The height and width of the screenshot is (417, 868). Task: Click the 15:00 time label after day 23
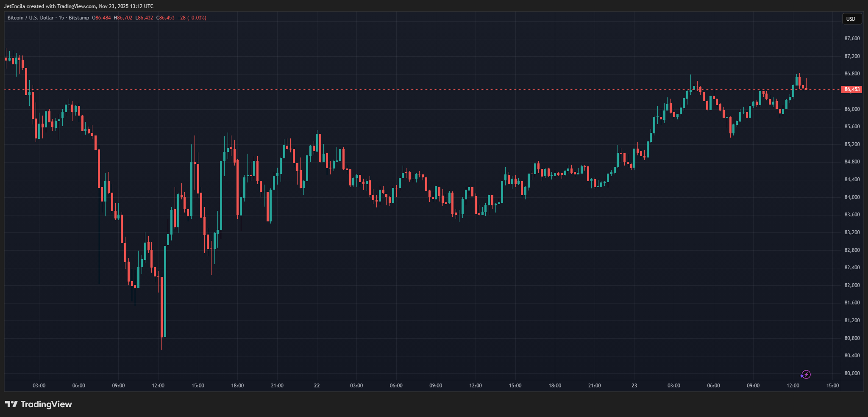click(832, 386)
